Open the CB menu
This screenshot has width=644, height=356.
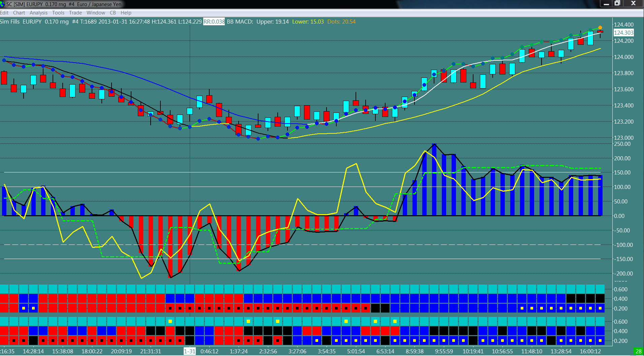[113, 13]
